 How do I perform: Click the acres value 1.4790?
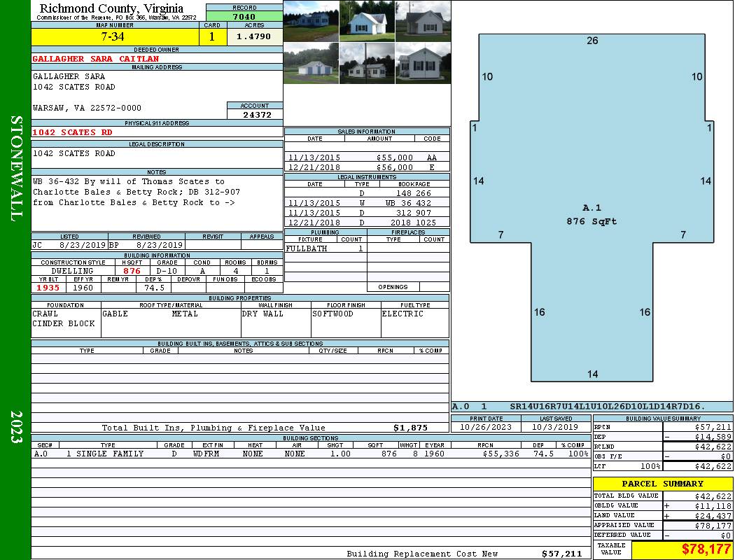(x=254, y=37)
